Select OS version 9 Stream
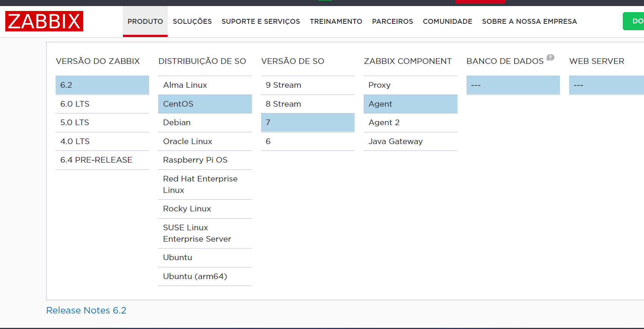This screenshot has height=329, width=644. click(x=308, y=85)
